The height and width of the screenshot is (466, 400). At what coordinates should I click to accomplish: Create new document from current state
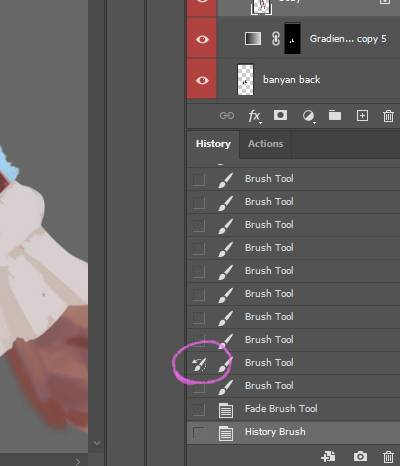tap(328, 456)
